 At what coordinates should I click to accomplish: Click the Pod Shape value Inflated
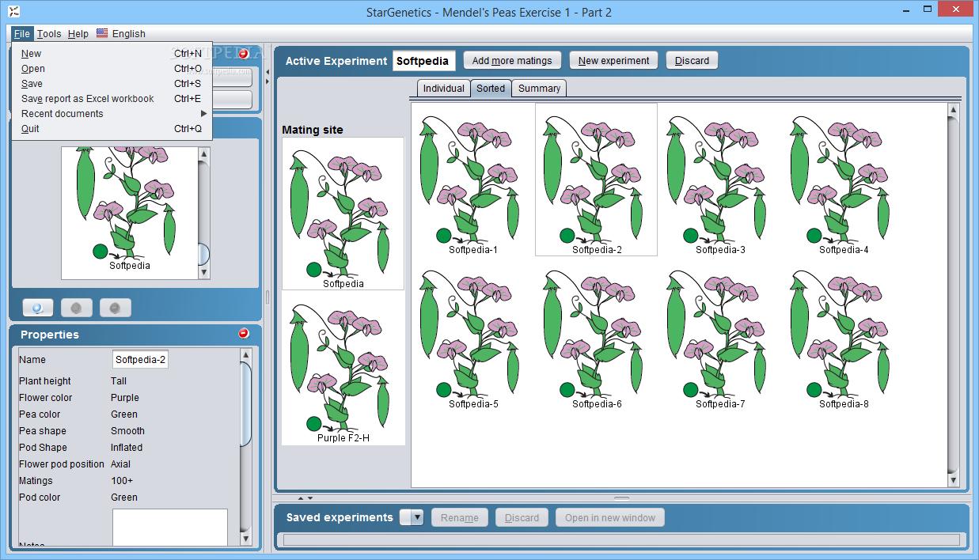point(127,448)
